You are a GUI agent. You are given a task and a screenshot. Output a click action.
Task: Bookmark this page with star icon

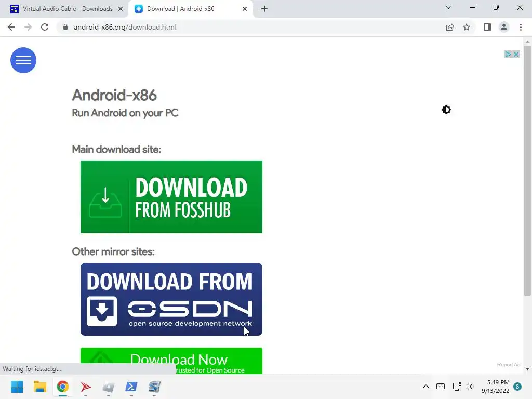[x=467, y=27]
